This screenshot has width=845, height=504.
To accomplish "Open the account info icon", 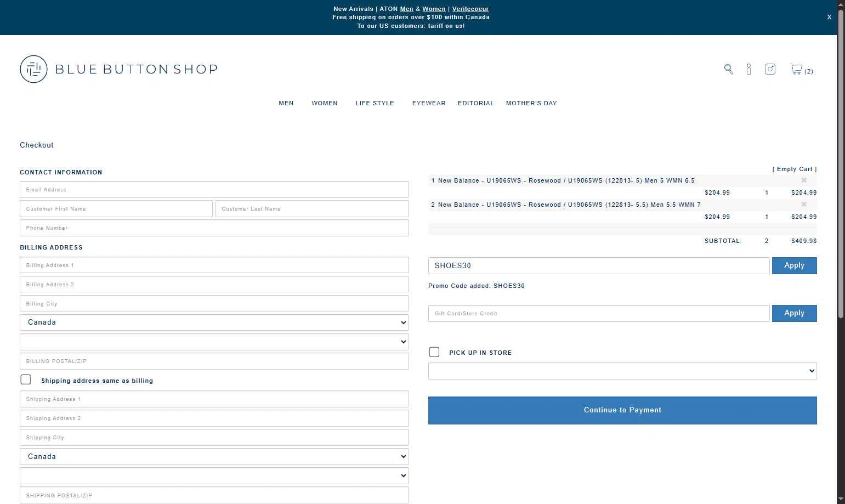I will 748,69.
